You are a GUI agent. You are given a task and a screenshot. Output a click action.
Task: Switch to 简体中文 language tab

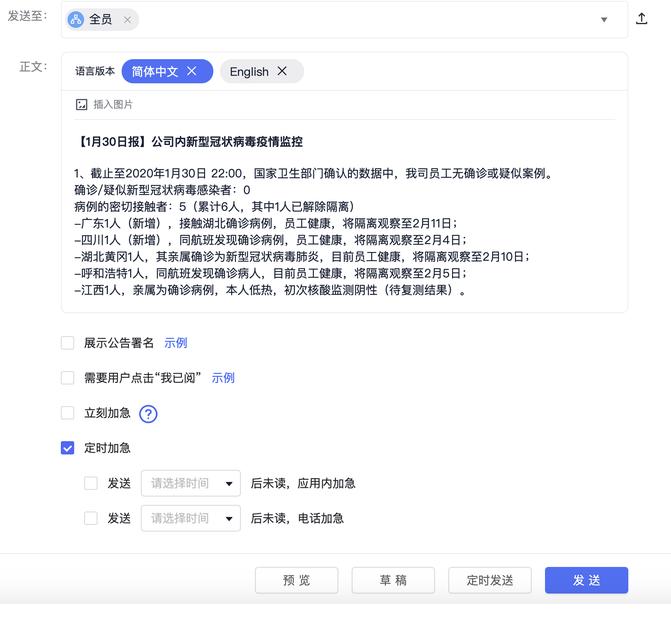[x=157, y=71]
